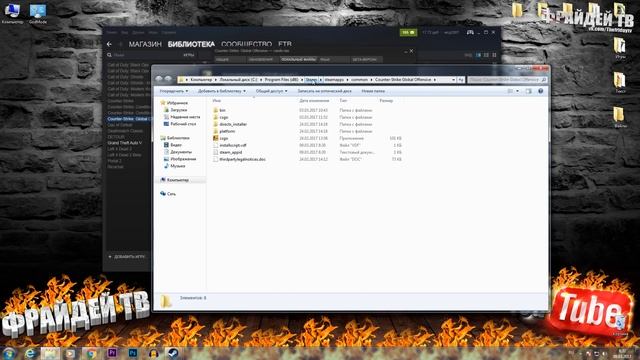Go forward in the Explorer window
This screenshot has height=360, width=640.
point(168,79)
